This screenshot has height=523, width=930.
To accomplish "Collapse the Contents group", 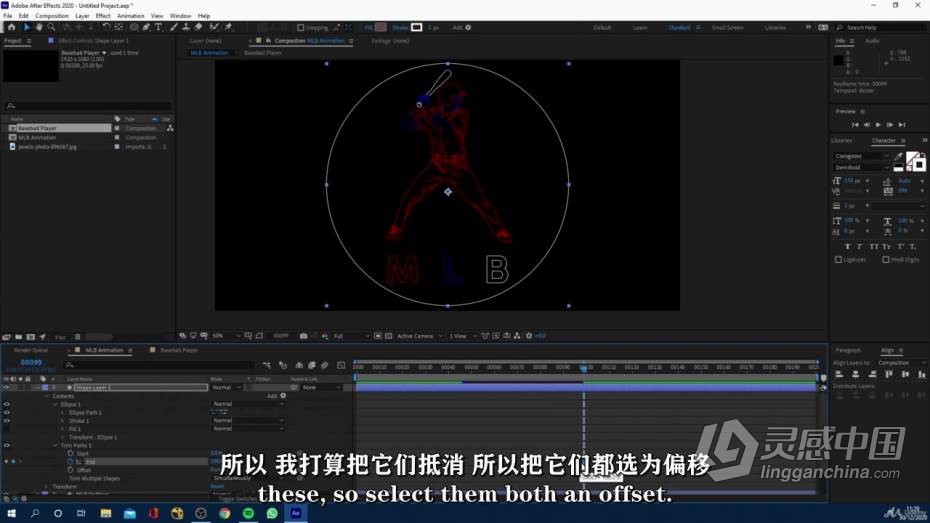I will pos(47,396).
